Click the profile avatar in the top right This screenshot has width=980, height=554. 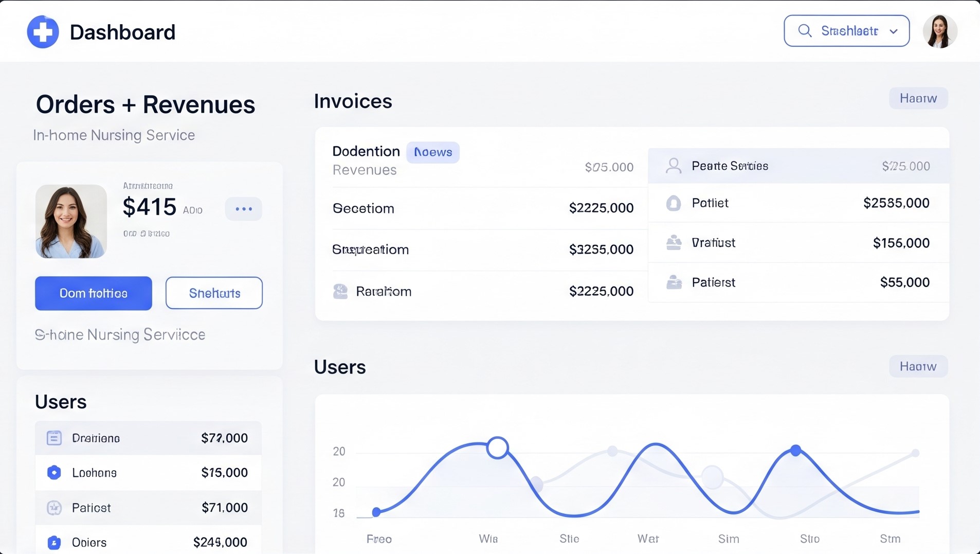[x=940, y=31]
